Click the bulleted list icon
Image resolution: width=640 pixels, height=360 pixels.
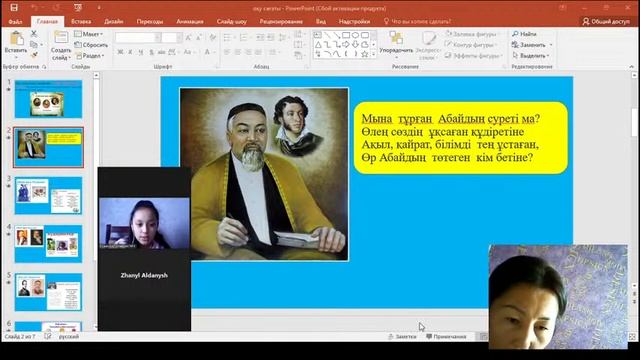pos(228,38)
